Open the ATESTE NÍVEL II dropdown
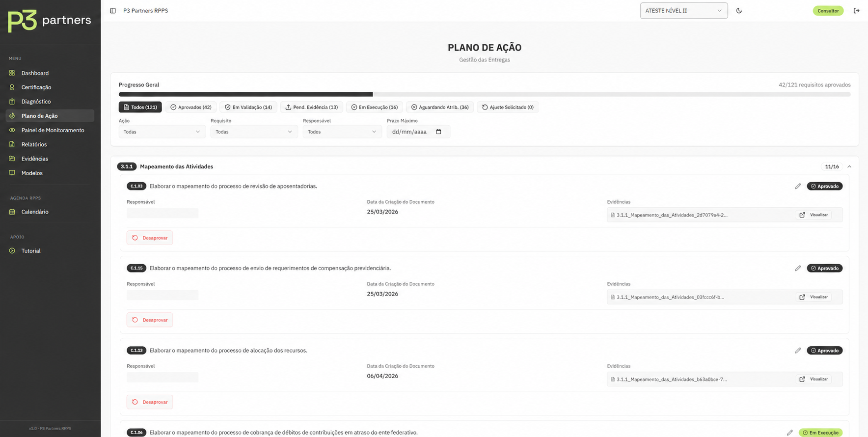 click(x=683, y=11)
